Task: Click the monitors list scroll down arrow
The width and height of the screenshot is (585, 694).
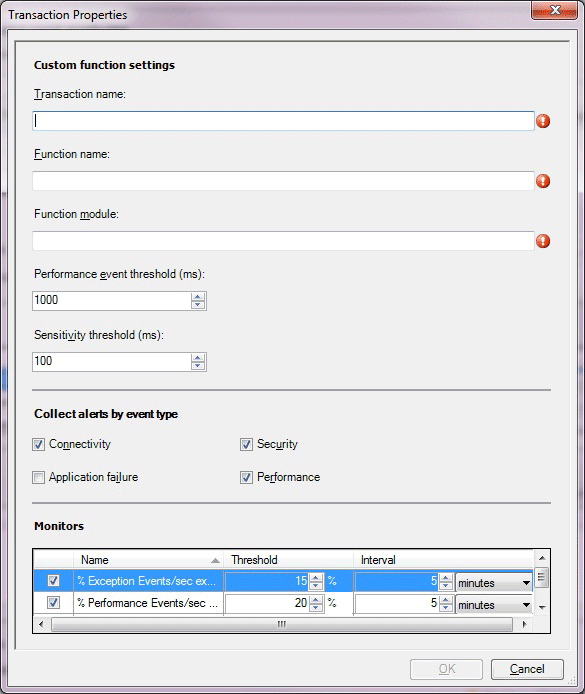Action: [542, 608]
